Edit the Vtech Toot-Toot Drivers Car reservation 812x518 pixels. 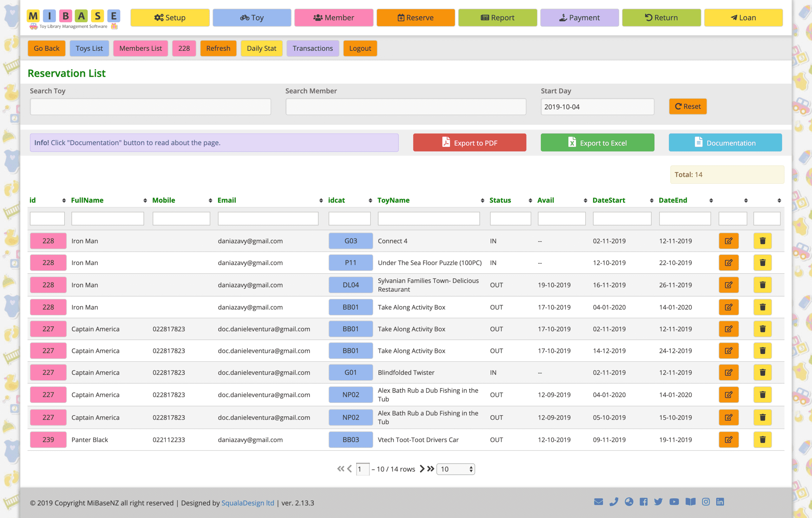[x=728, y=440]
